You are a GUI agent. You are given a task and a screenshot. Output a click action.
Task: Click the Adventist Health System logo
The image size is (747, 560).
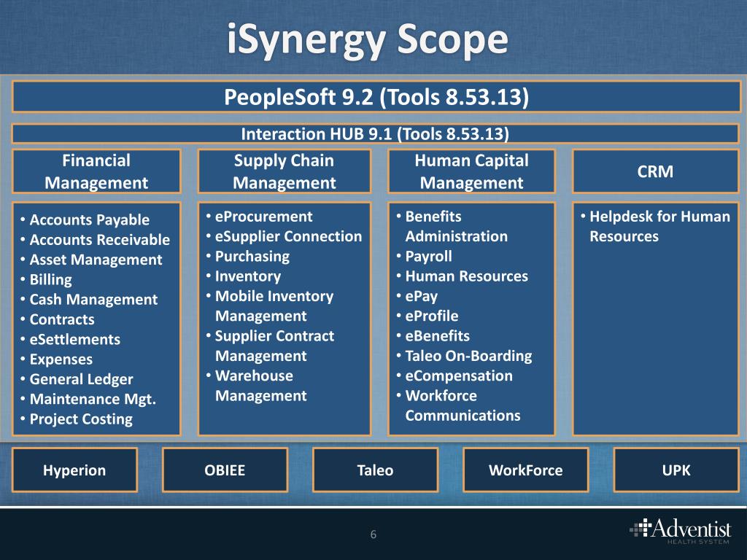click(x=681, y=531)
